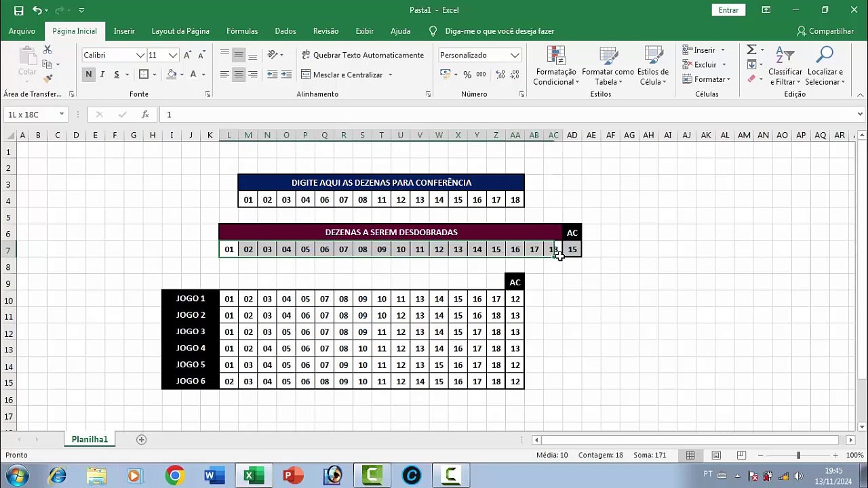Image resolution: width=868 pixels, height=488 pixels.
Task: Toggle Italic formatting (I)
Action: [x=102, y=75]
